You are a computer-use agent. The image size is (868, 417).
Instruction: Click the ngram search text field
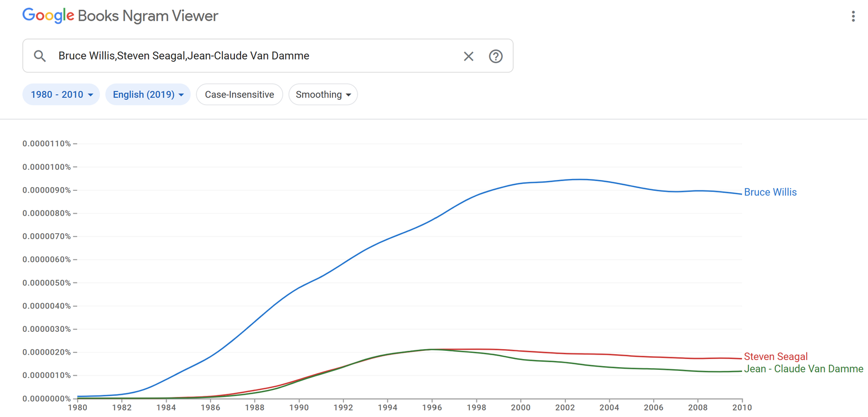click(255, 56)
